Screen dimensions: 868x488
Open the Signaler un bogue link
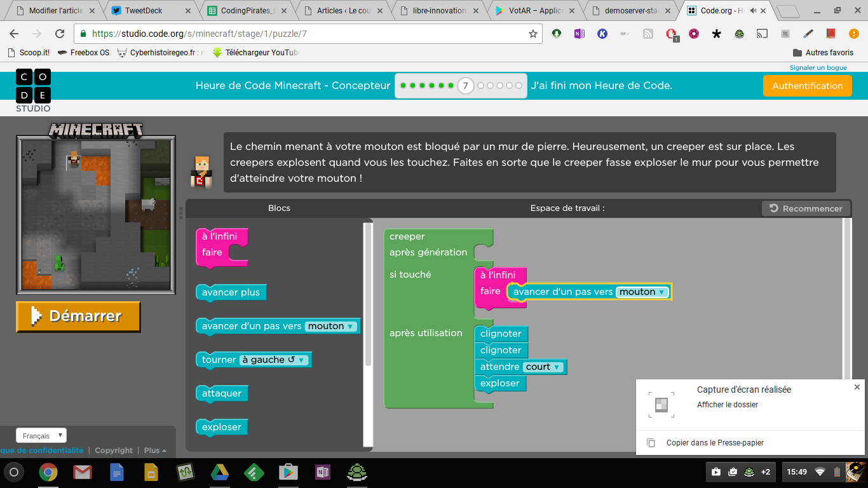click(x=818, y=67)
